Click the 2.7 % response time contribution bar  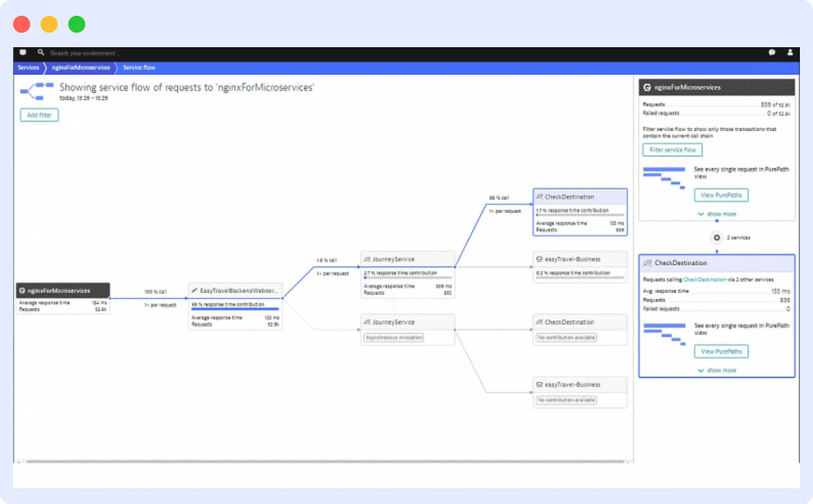coord(408,278)
